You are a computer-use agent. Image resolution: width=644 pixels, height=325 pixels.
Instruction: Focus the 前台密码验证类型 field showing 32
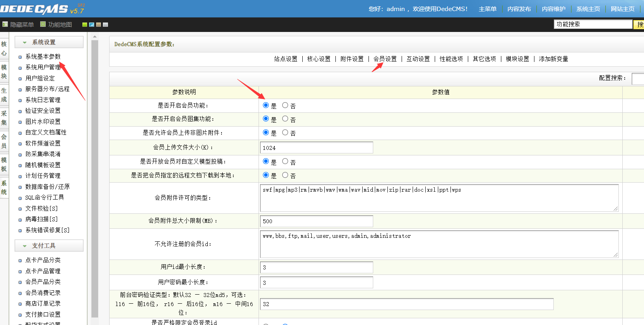pyautogui.click(x=407, y=304)
